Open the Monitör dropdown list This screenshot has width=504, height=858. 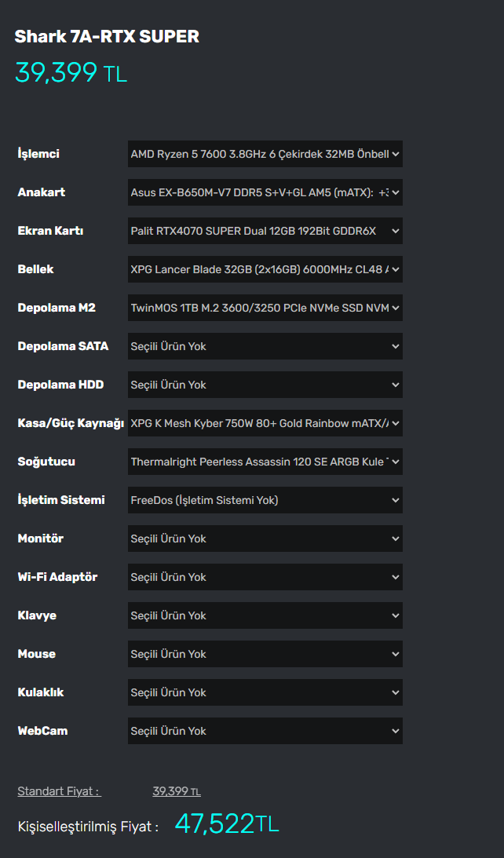pyautogui.click(x=265, y=539)
